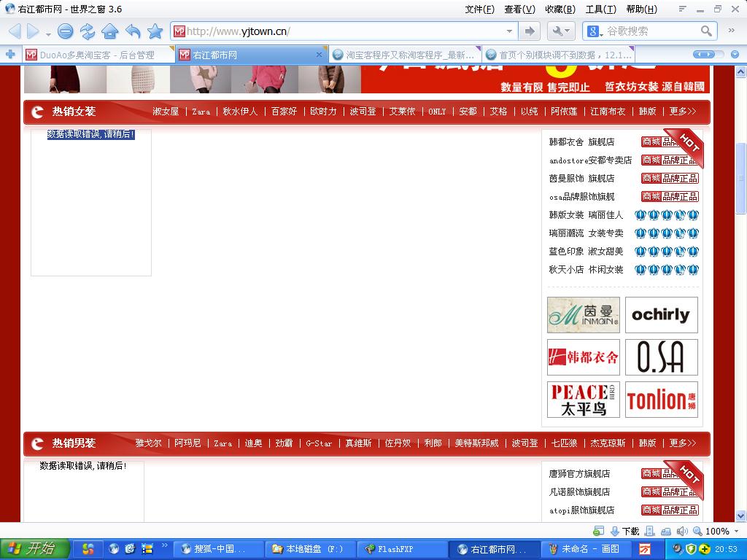Open the 收藏(B) menu

click(x=560, y=9)
